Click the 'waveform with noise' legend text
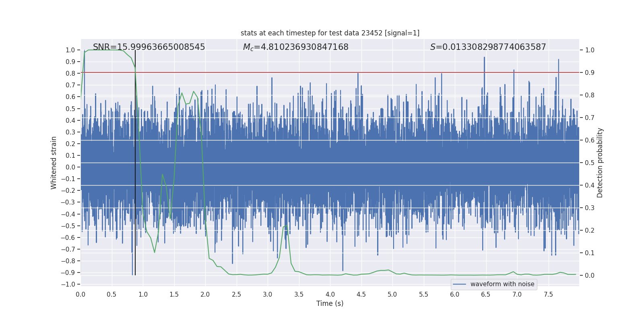Image resolution: width=644 pixels, height=322 pixels. (502, 284)
